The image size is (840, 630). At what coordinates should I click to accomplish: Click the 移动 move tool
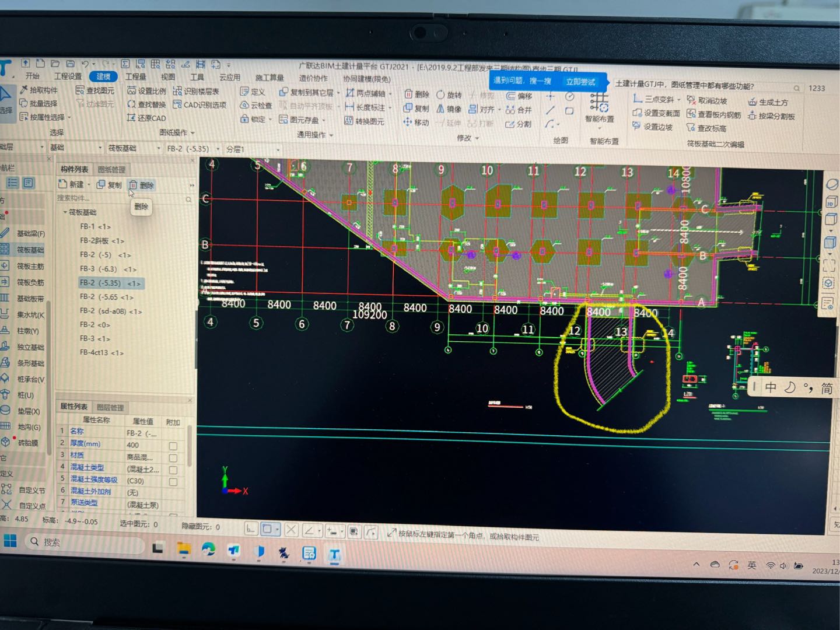coord(416,123)
